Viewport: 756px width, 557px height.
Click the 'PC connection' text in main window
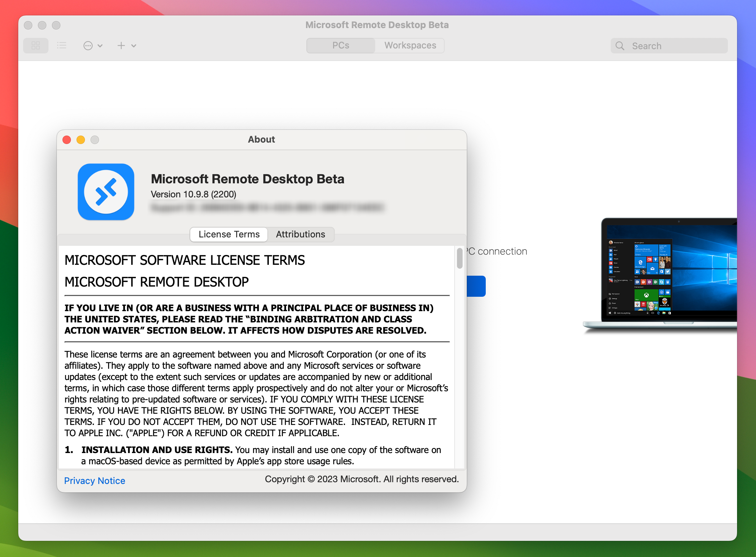point(497,251)
